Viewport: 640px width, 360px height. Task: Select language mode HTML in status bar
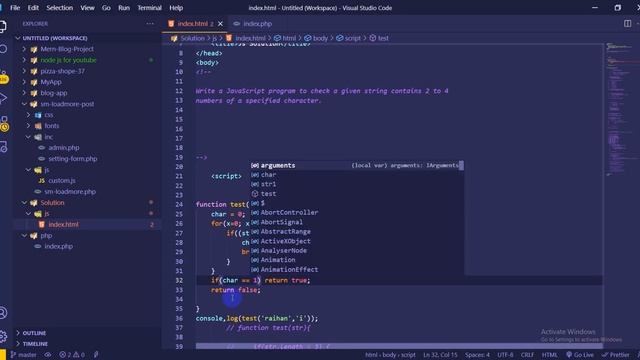point(549,355)
